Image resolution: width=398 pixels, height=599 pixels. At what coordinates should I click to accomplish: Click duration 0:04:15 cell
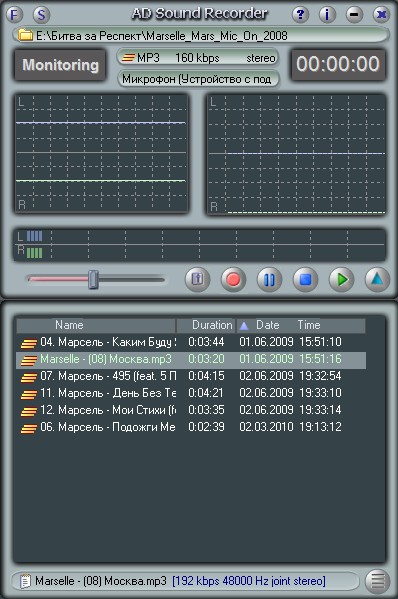(206, 376)
